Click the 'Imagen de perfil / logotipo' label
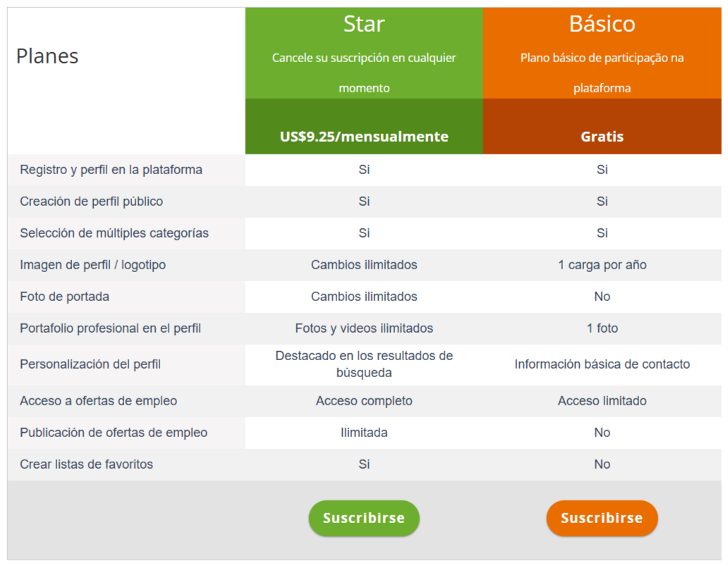This screenshot has height=566, width=728. 93,265
